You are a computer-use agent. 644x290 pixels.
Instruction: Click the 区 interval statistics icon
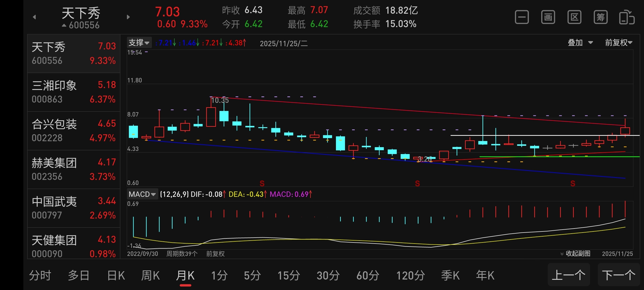tap(574, 17)
